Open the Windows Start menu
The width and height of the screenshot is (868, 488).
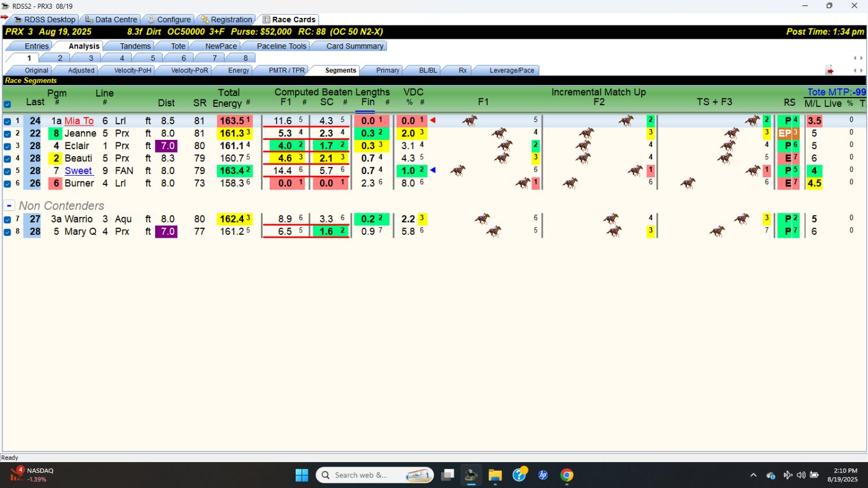point(302,475)
